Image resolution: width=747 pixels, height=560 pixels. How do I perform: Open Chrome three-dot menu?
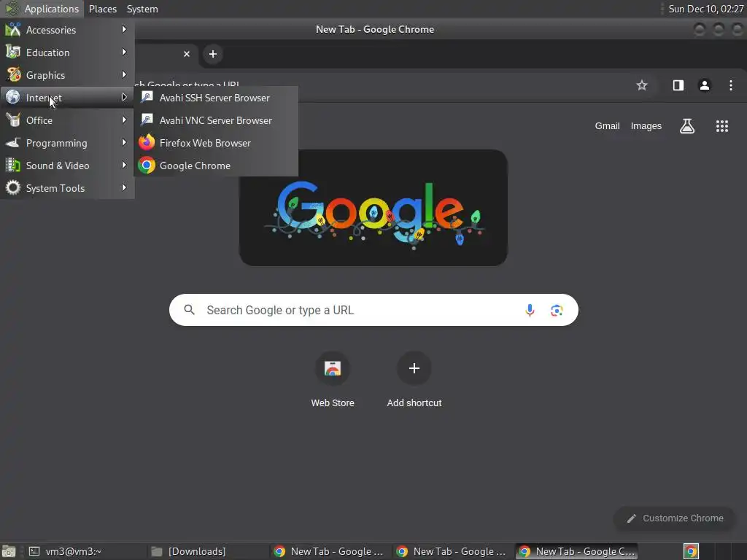[x=731, y=85]
